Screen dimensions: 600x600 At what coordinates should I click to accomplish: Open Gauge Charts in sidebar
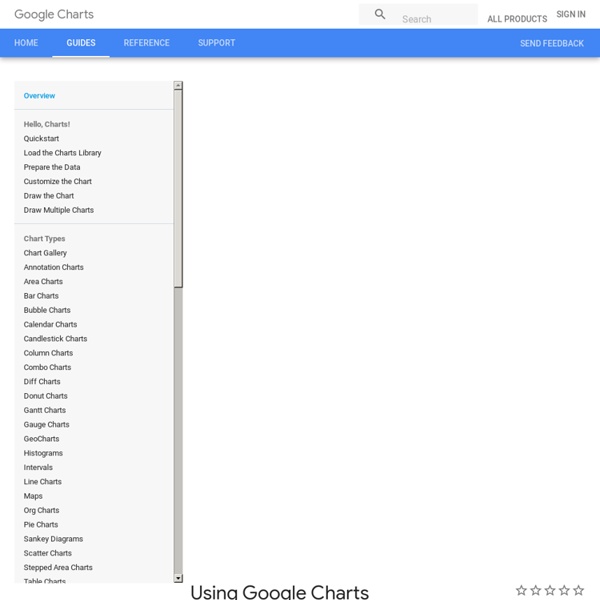pyautogui.click(x=46, y=424)
